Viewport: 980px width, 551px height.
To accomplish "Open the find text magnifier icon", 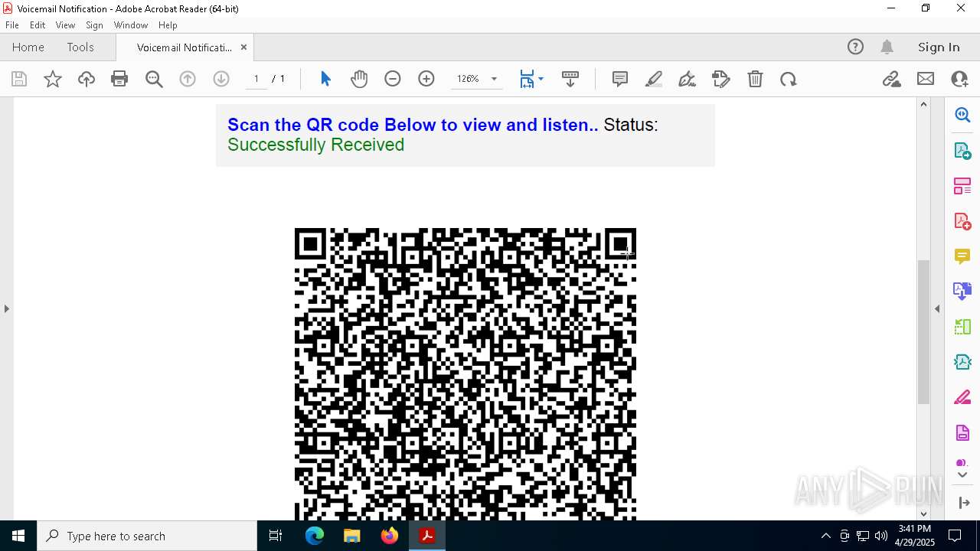I will point(154,79).
